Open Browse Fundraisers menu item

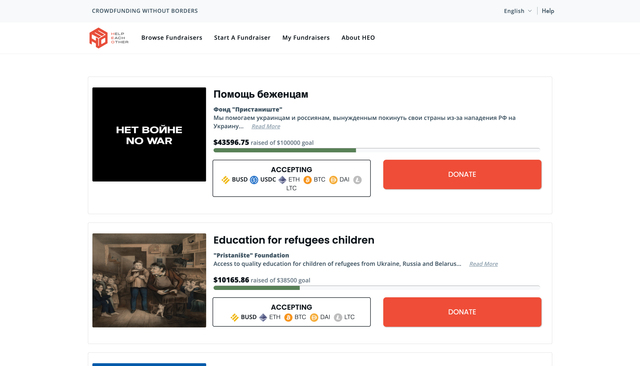pyautogui.click(x=172, y=38)
